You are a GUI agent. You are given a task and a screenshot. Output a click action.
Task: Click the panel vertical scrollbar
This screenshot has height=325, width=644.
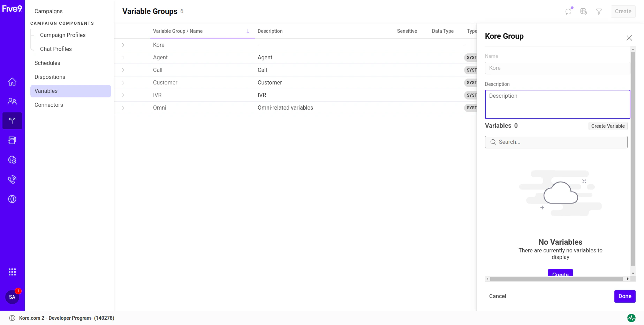coord(633,159)
